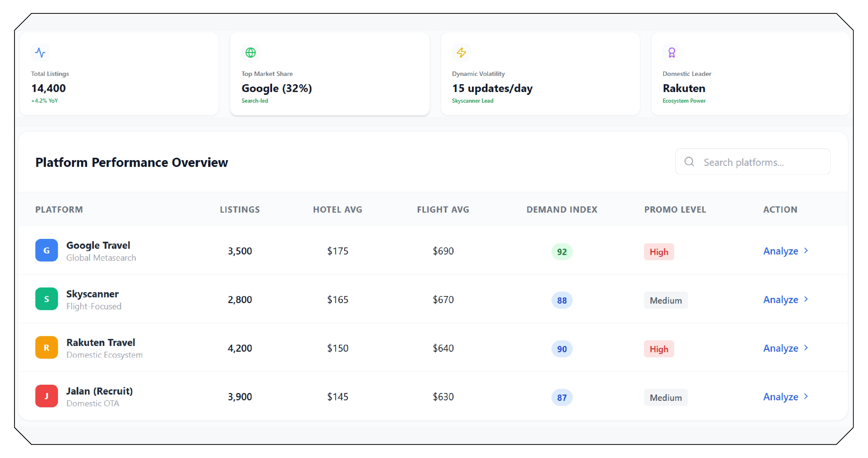Click the High promo badge for Rakuten Travel

coord(659,349)
